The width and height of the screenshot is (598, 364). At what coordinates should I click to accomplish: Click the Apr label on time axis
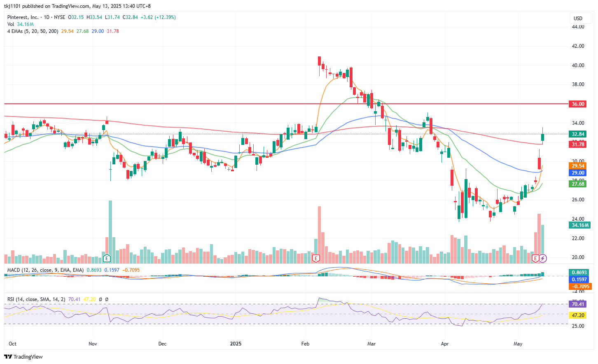(444, 343)
